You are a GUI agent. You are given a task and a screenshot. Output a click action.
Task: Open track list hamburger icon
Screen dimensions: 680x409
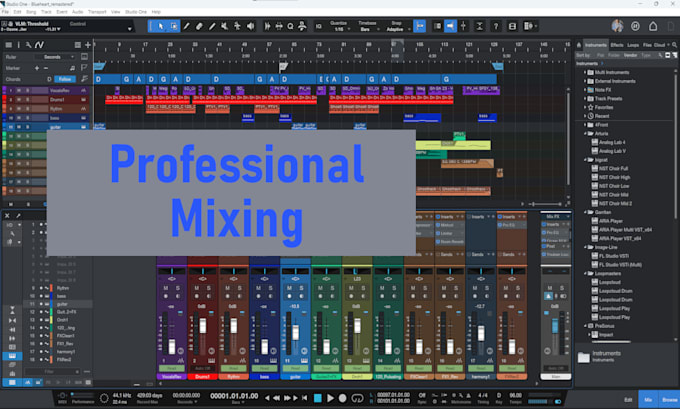click(8, 45)
